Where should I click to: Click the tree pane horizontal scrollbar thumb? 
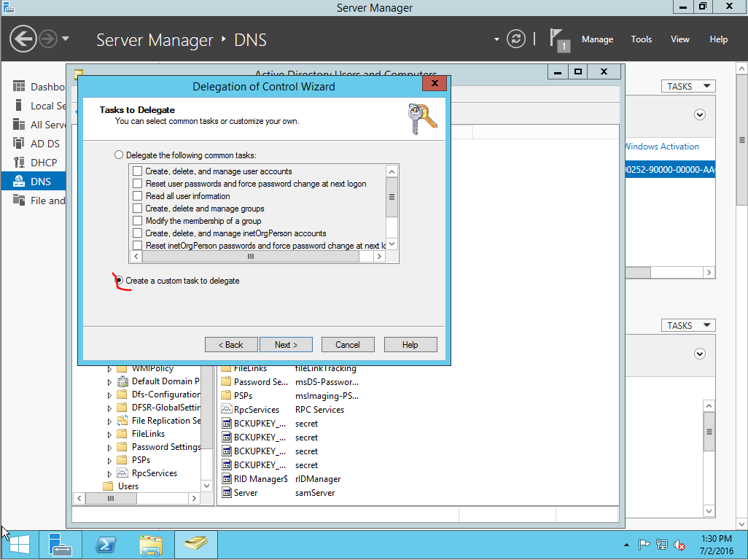111,499
